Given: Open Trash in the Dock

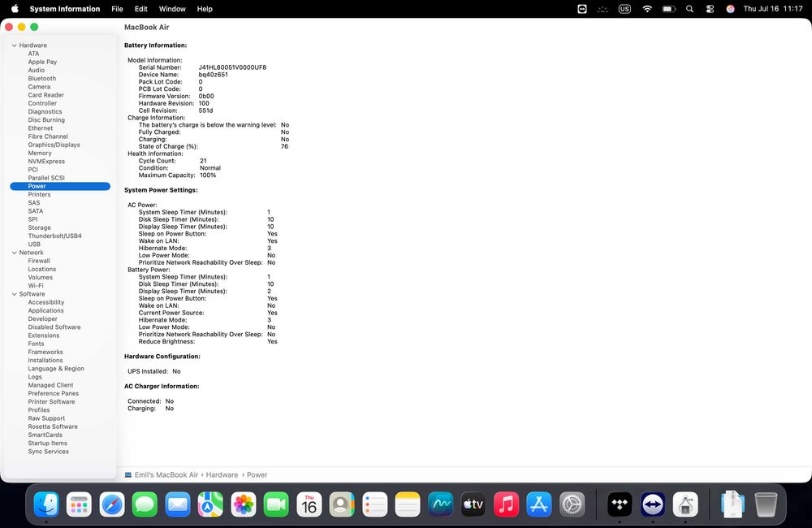Looking at the screenshot, I should [x=766, y=504].
